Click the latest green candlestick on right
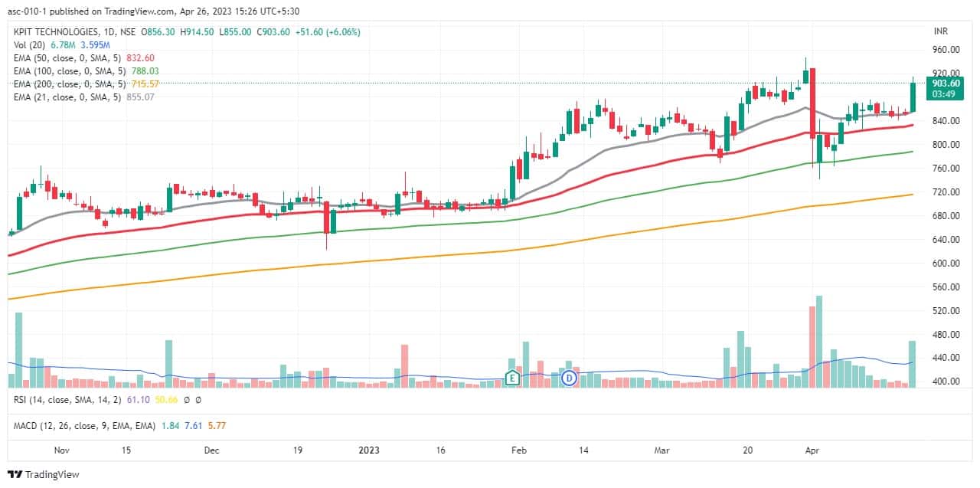Screen dimensions: 980x488 pos(913,97)
